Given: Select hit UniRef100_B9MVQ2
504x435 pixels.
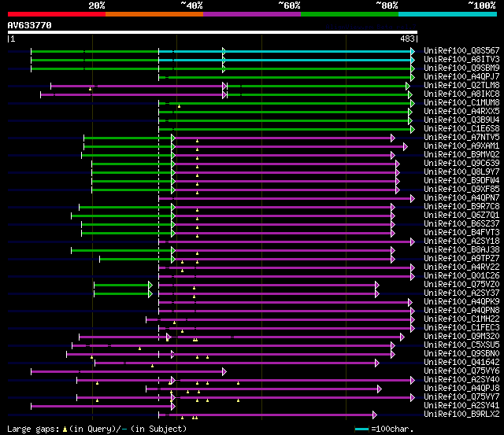Looking at the screenshot, I should click(x=461, y=155).
